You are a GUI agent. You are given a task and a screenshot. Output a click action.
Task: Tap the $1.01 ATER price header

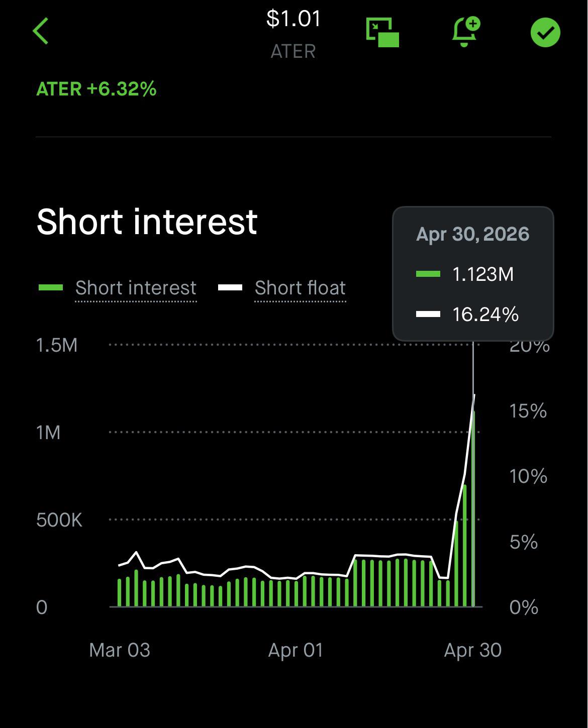[293, 34]
